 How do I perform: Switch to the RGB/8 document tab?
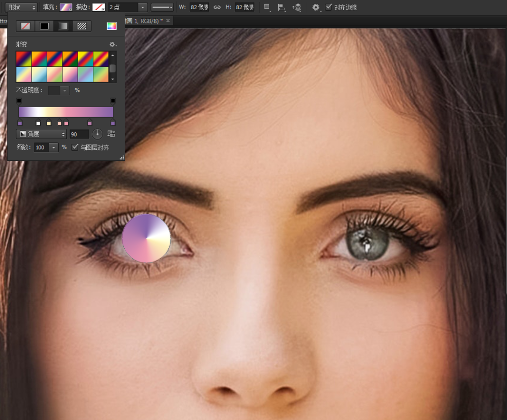(144, 21)
